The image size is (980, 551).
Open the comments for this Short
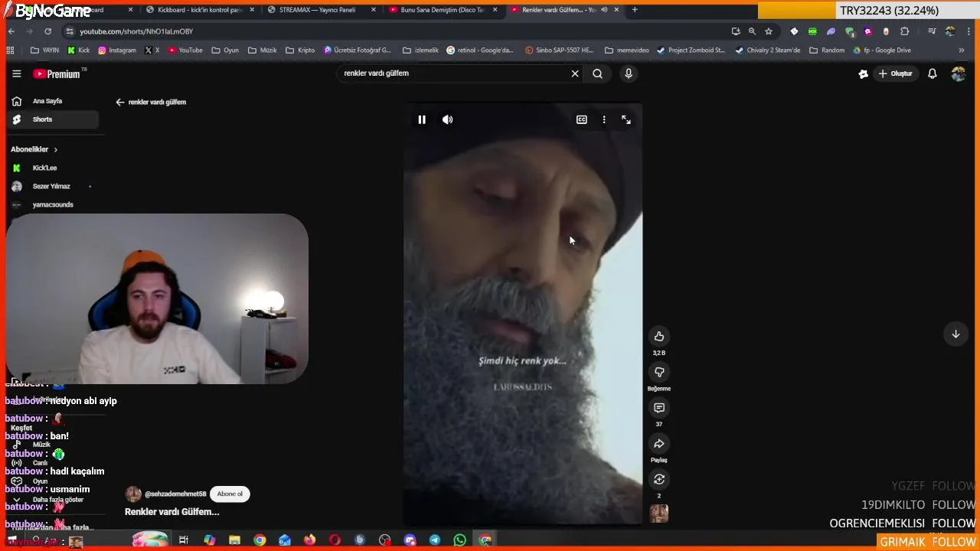659,408
